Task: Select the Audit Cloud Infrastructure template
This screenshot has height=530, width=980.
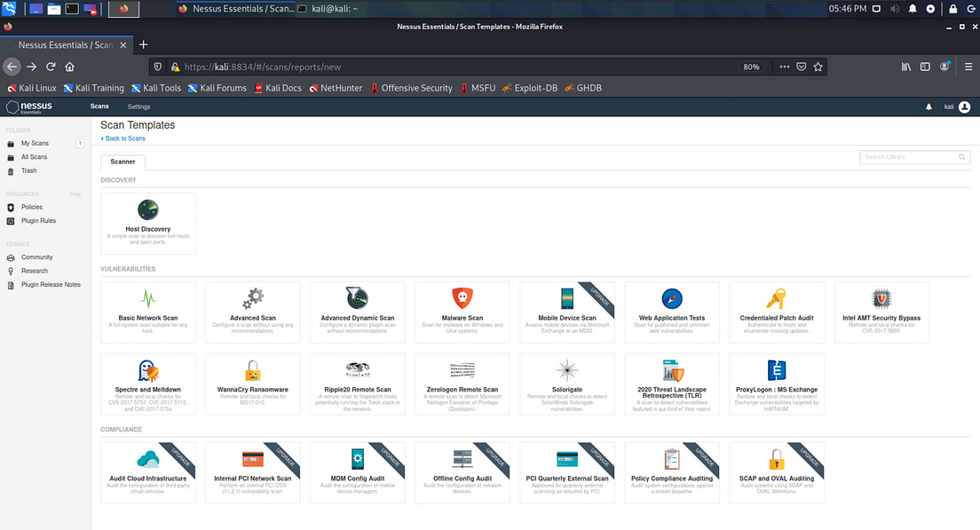Action: (x=148, y=472)
